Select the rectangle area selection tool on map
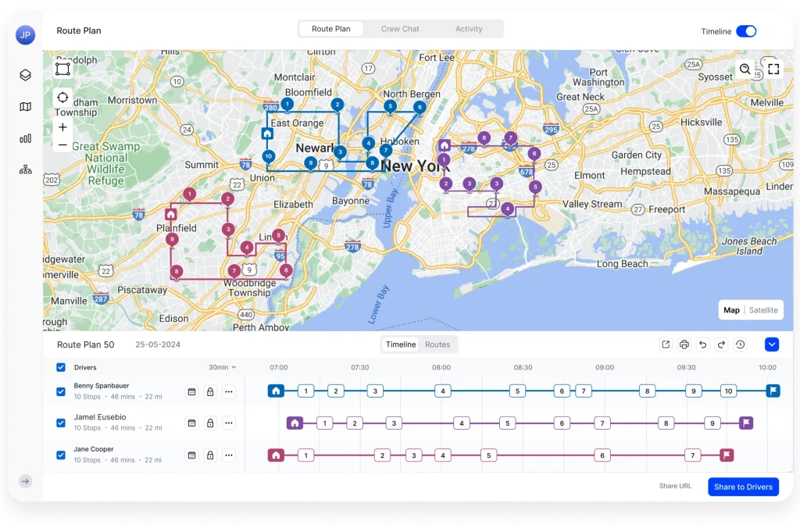This screenshot has width=800, height=532. coord(62,69)
